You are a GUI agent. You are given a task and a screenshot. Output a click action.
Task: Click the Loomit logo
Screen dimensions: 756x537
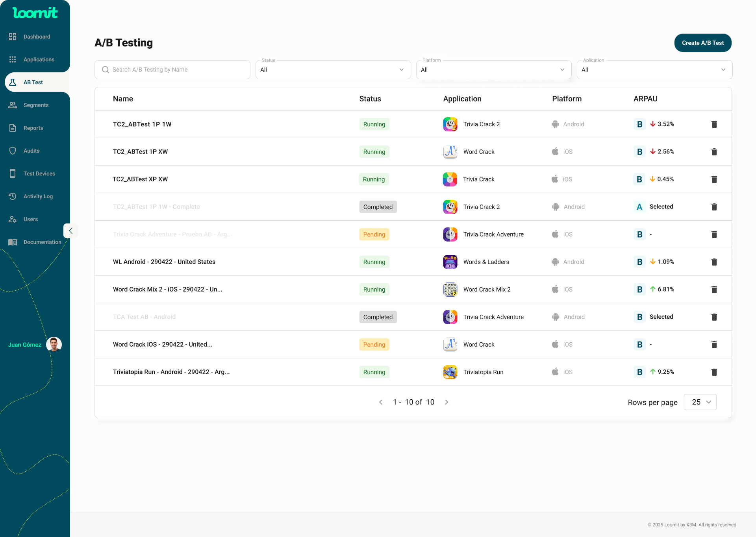35,13
